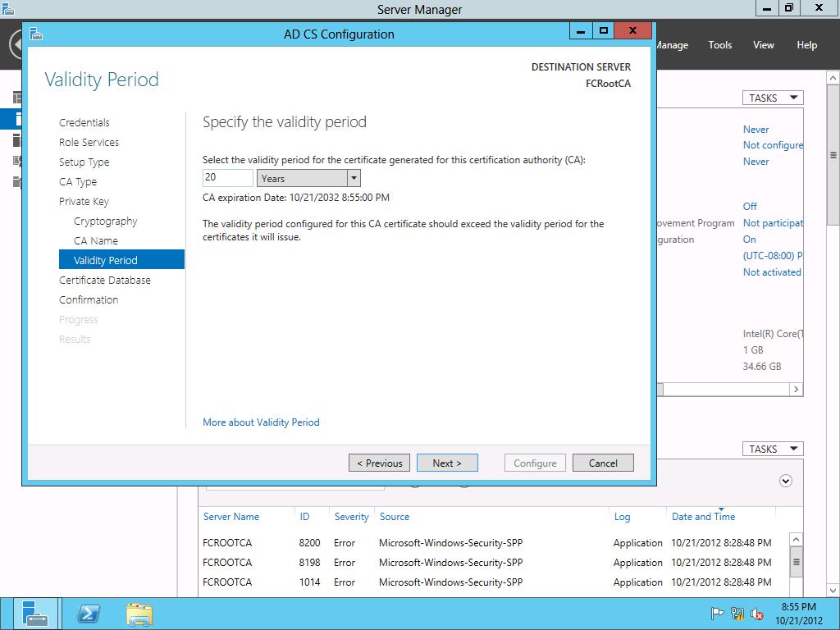Screen dimensions: 840x630
Task: Open File Explorer from the taskbar
Action: point(139,614)
